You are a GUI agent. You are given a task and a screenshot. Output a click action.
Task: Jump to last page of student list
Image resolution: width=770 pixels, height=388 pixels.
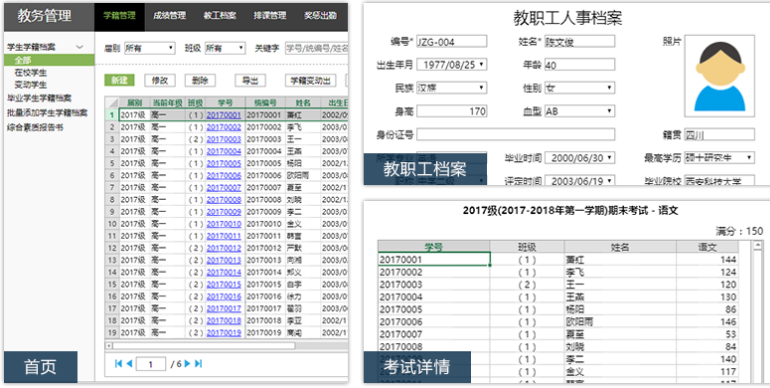198,363
